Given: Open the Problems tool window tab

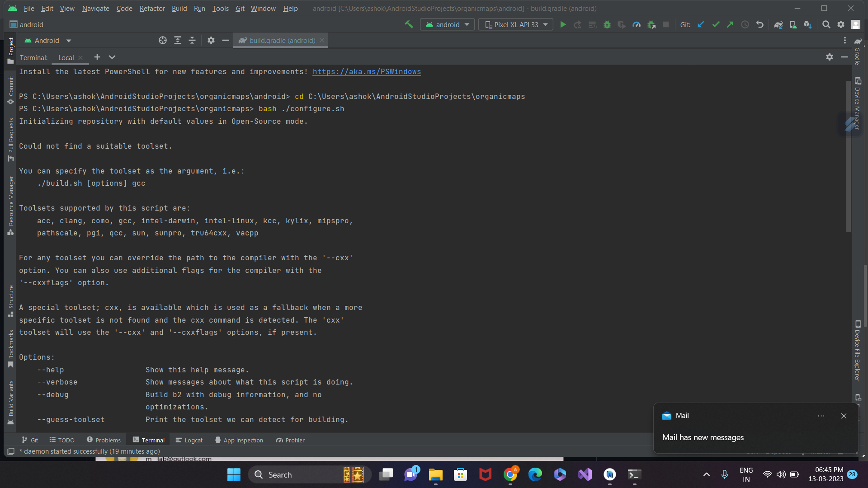Looking at the screenshot, I should [x=104, y=440].
